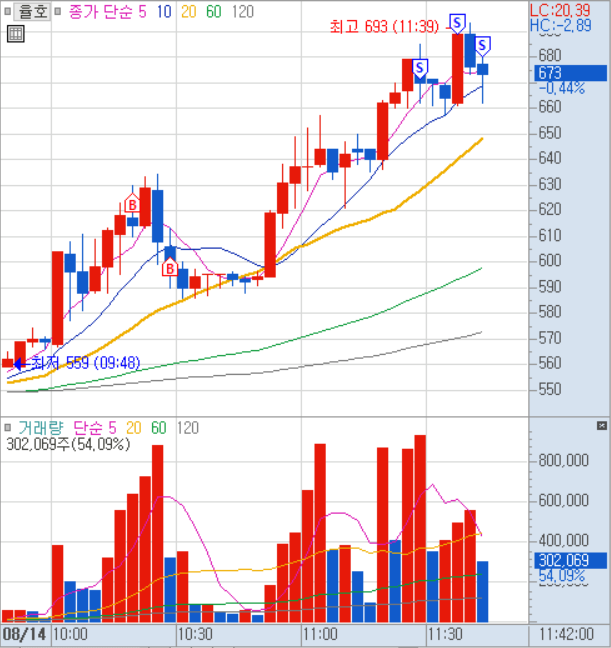Click the small icon at the volume pane's top-right corner
This screenshot has width=611, height=648.
point(603,426)
